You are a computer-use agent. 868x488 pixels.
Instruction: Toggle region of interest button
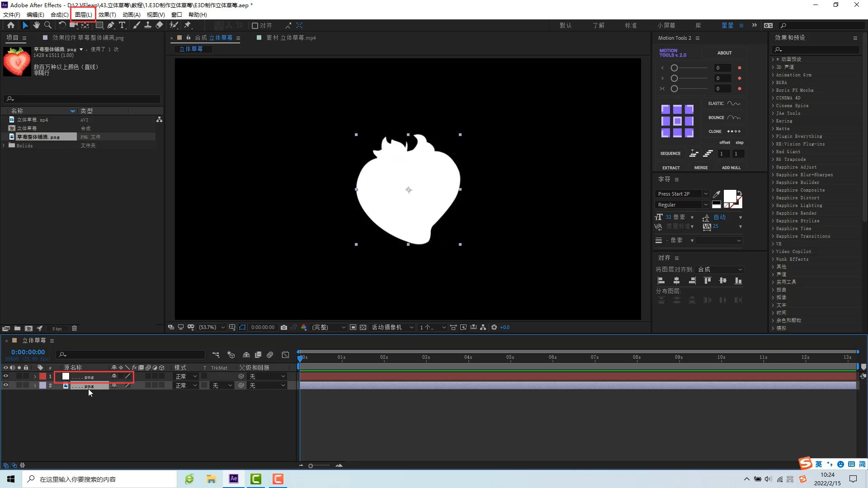[x=353, y=327]
